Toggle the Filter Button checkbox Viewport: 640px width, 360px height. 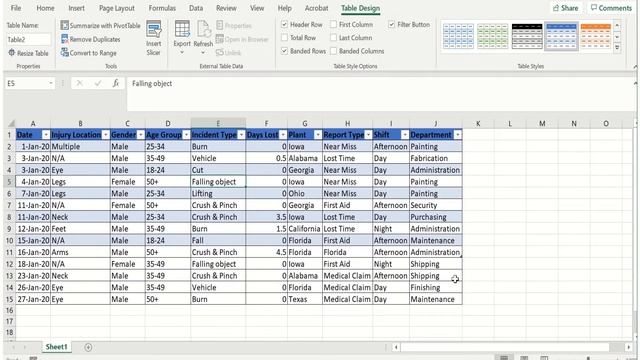(x=392, y=24)
